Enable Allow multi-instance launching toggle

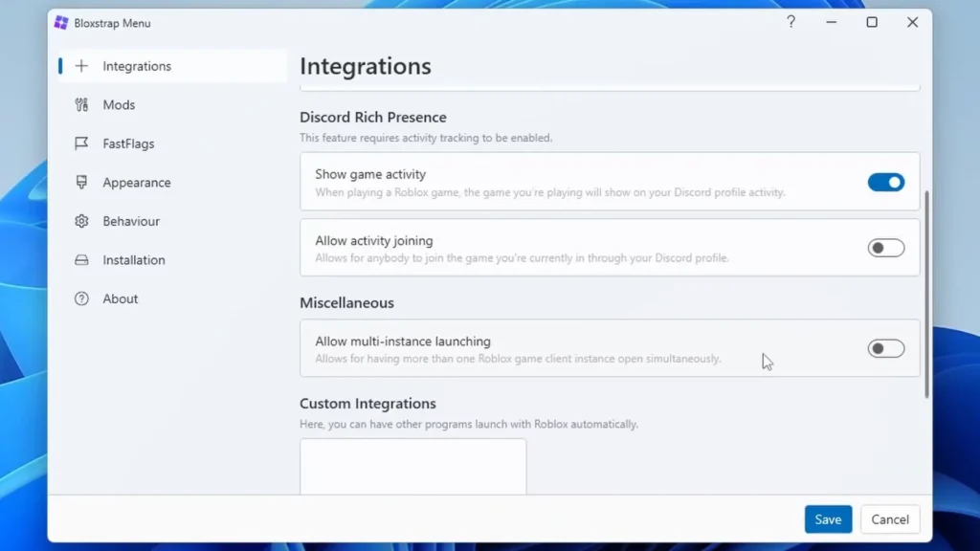tap(885, 348)
